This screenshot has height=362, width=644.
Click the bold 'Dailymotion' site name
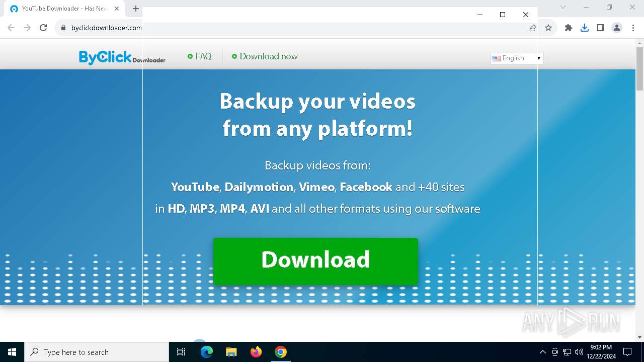click(259, 187)
